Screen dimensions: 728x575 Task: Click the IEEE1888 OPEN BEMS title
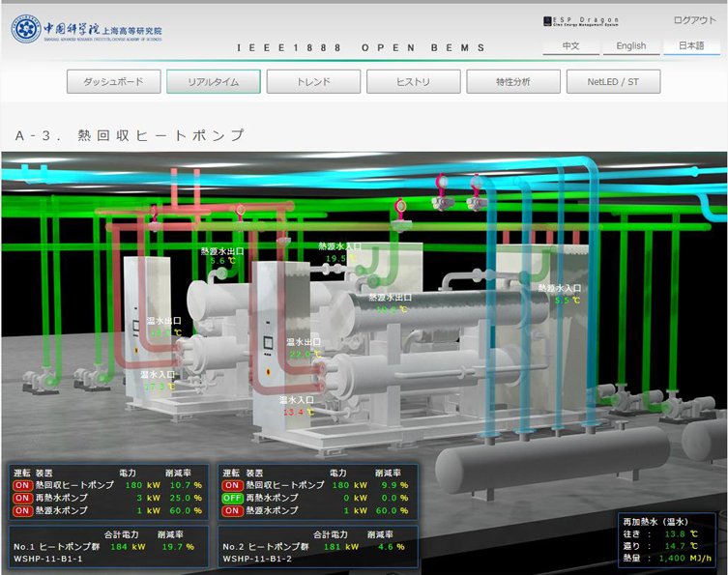coord(361,47)
